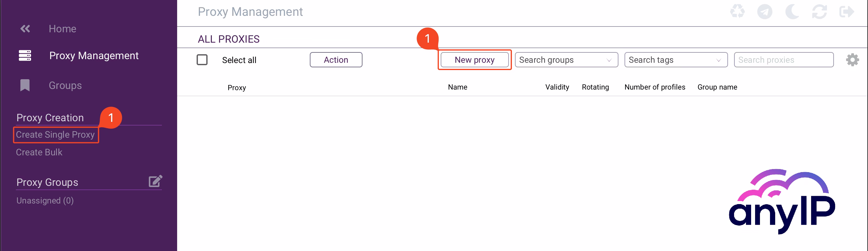This screenshot has height=251, width=868.
Task: Open Create Single Proxy link
Action: coord(55,135)
